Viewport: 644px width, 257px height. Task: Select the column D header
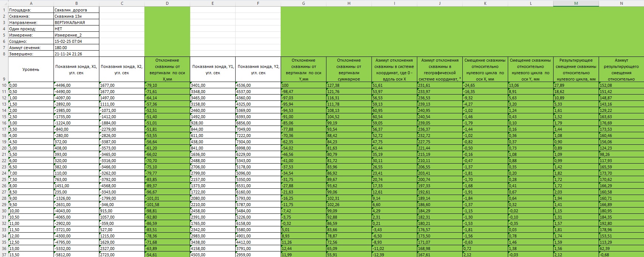(x=167, y=3)
